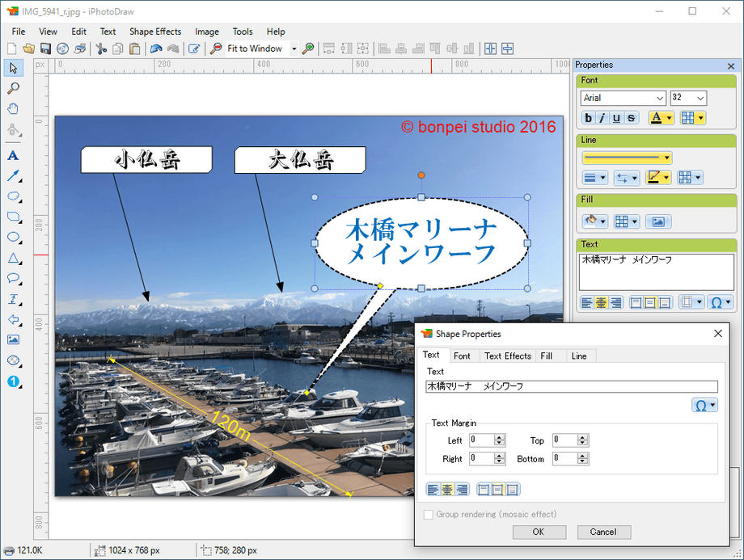Click the Cut scissors icon
The height and width of the screenshot is (560, 744).
click(101, 48)
